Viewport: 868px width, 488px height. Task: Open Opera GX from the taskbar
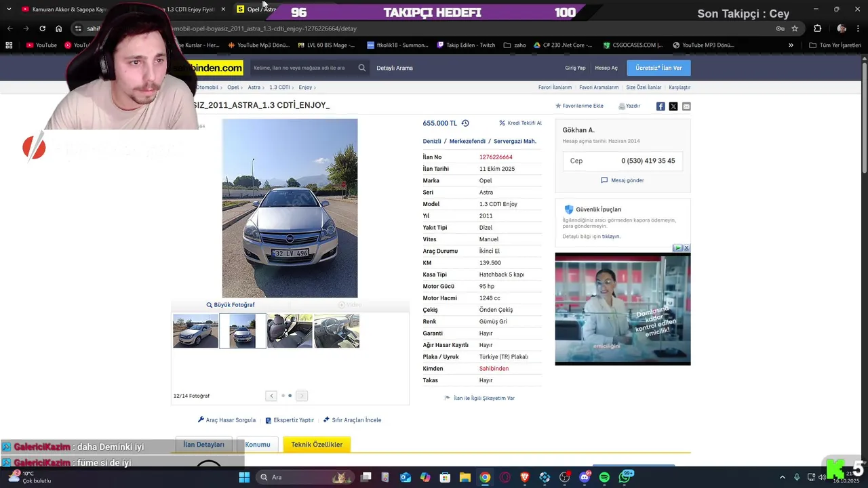[x=505, y=477]
